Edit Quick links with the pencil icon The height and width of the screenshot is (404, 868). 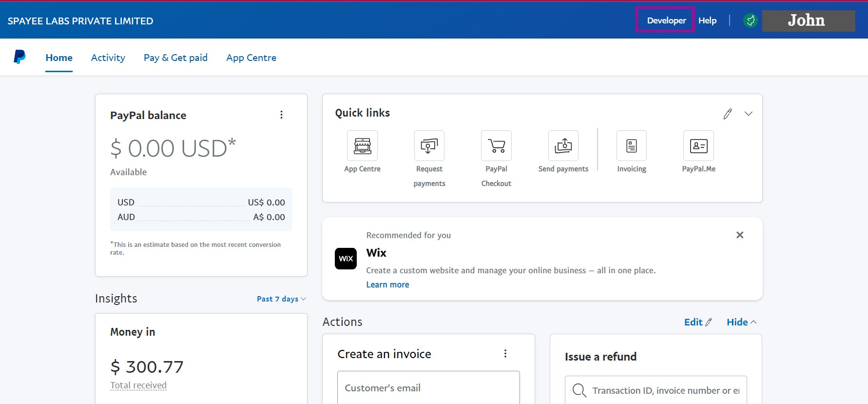[x=728, y=114]
